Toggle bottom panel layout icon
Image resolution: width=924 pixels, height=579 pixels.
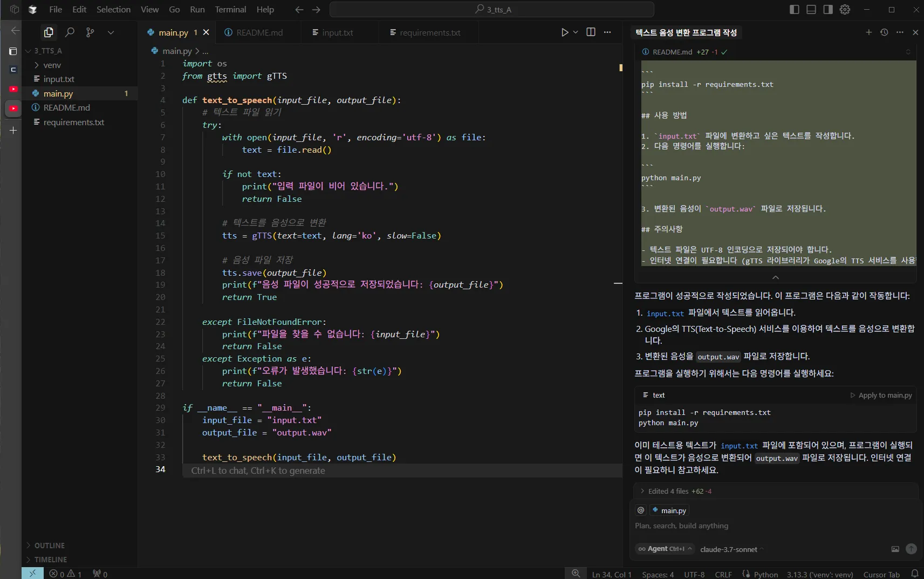pos(811,10)
